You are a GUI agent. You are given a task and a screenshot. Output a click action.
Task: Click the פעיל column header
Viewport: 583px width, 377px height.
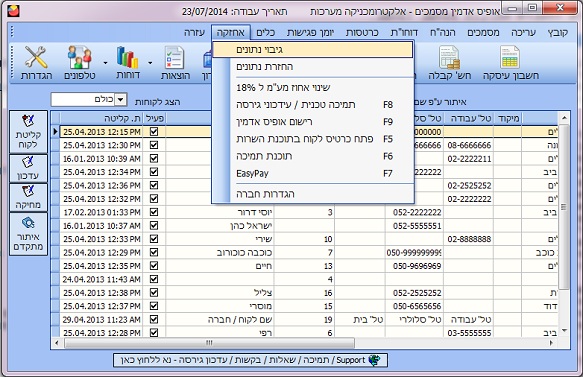(x=154, y=118)
